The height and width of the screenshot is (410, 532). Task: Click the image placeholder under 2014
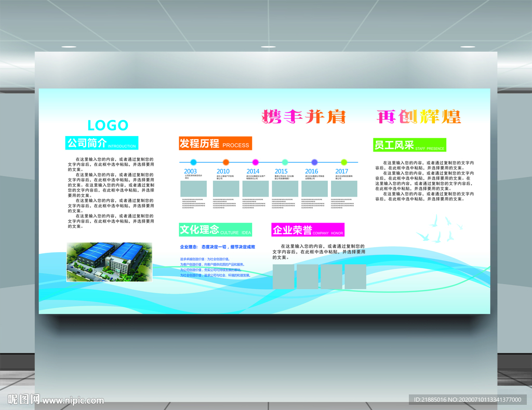256,189
